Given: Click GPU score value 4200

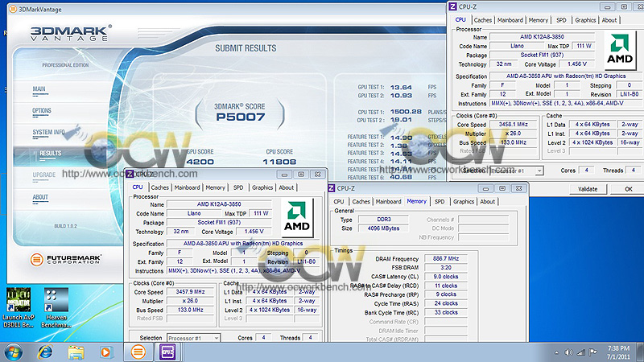Looking at the screenshot, I should point(200,162).
